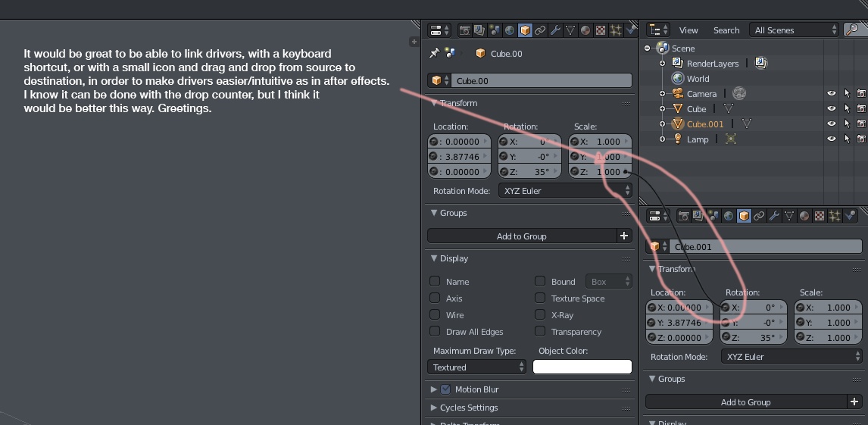Viewport: 868px width, 425px height.
Task: Open Texture checker tab in Cube.00 properties panel
Action: 600,30
